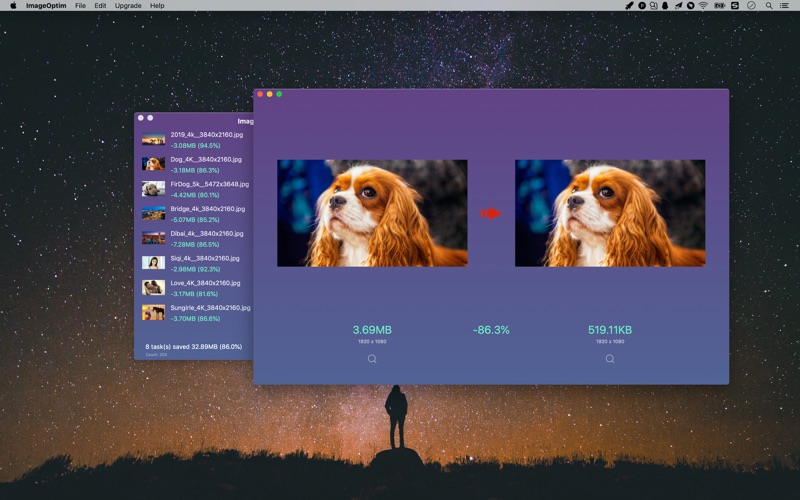Screen dimensions: 800x500
Task: Click the paper plane menu bar icon
Action: pyautogui.click(x=678, y=6)
